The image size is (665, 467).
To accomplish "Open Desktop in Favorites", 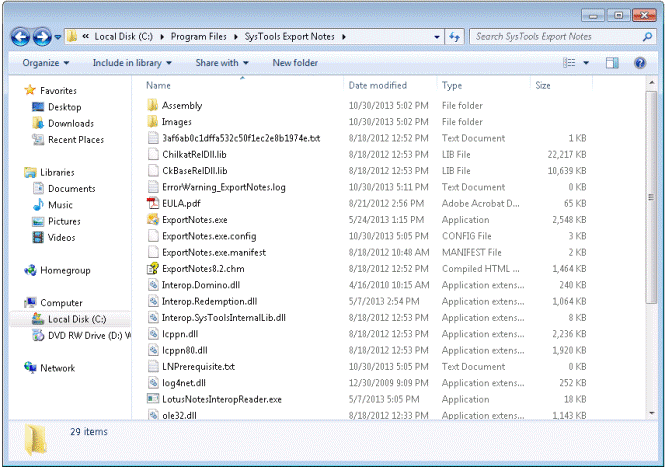I will [x=64, y=107].
